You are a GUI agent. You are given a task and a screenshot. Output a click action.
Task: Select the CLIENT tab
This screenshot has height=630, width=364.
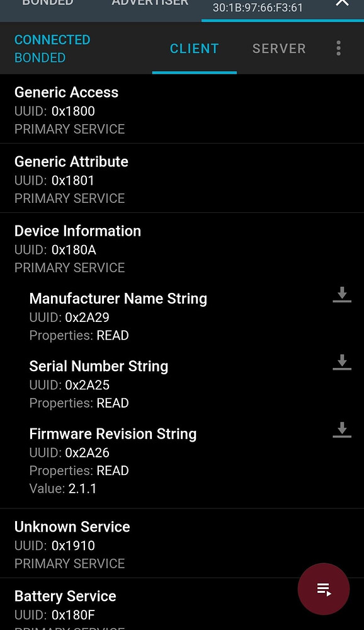coord(194,49)
